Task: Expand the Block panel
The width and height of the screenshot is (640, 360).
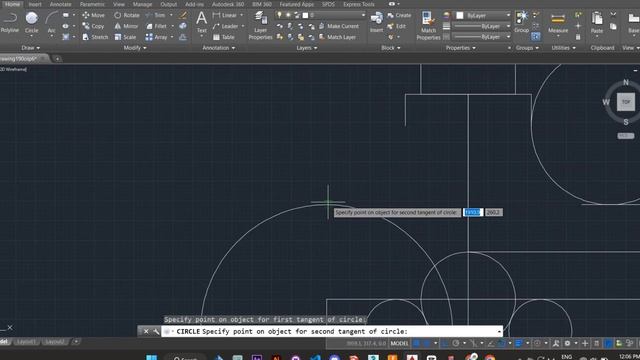Action: 391,48
